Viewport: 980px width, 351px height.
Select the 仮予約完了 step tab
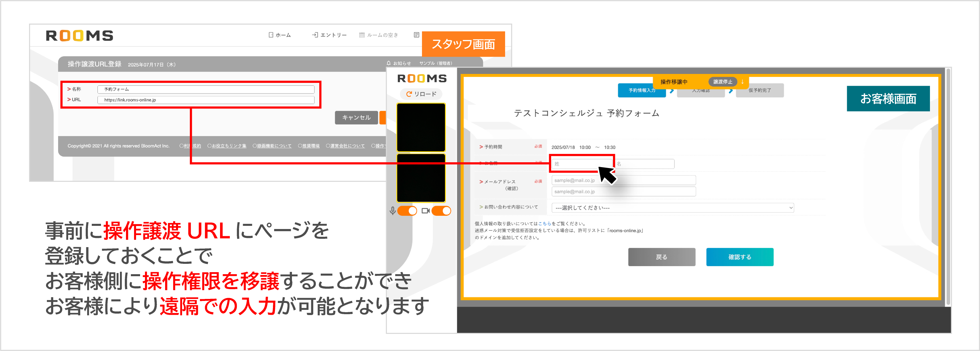pyautogui.click(x=760, y=90)
